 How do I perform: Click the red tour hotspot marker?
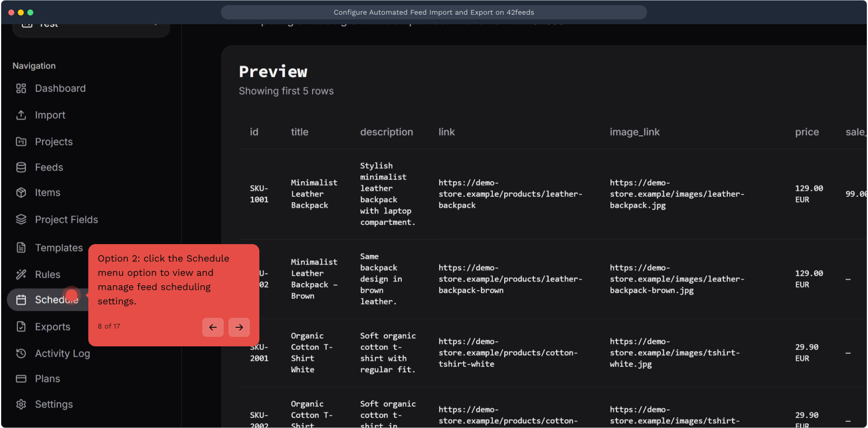(x=72, y=294)
